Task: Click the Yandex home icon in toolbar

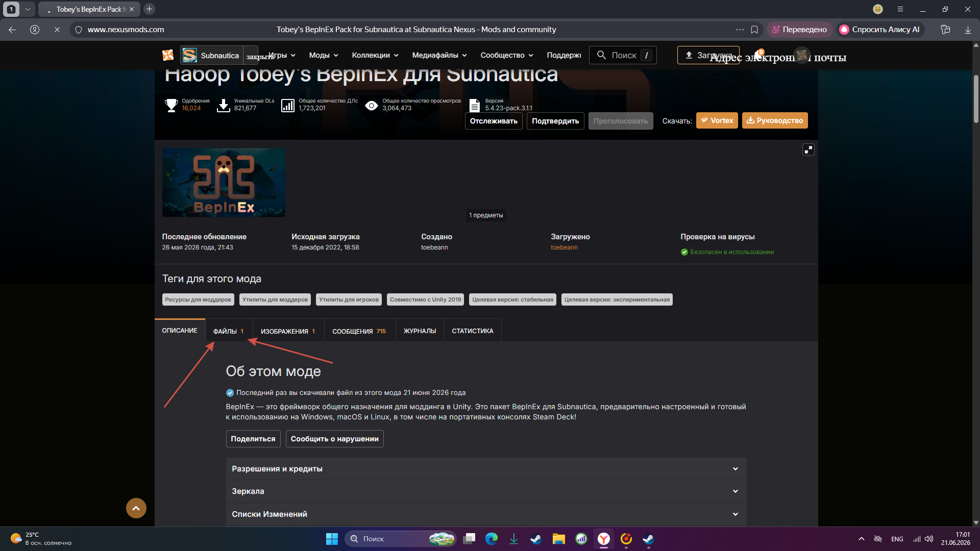Action: (35, 30)
